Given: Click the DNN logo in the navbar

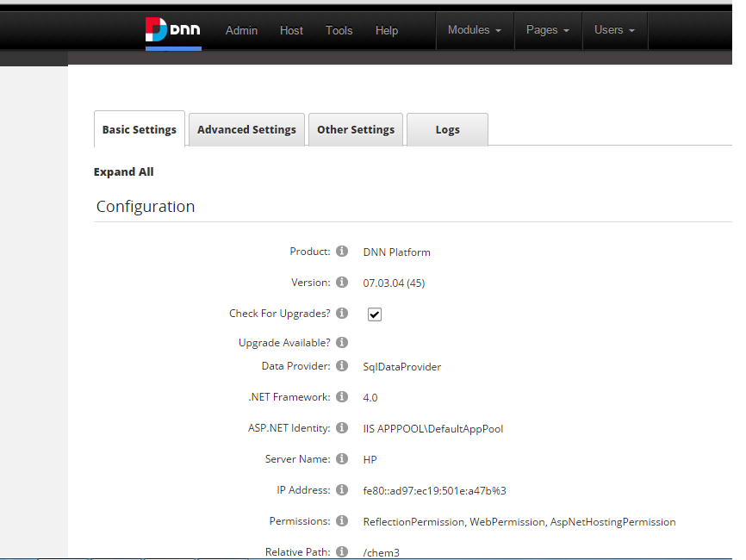Looking at the screenshot, I should (x=173, y=29).
